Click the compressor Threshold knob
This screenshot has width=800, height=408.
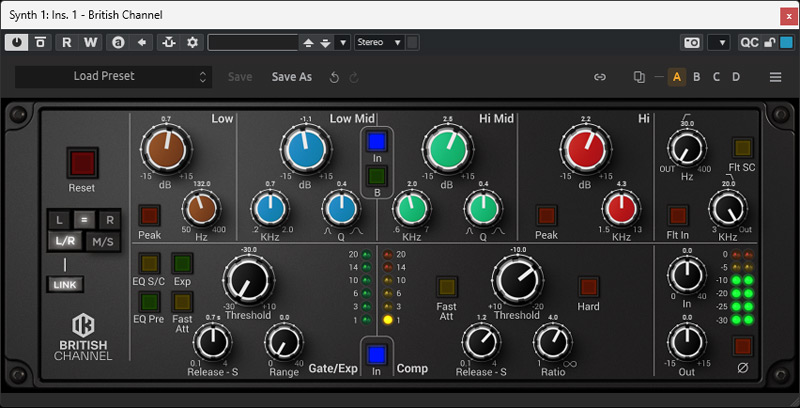(516, 281)
